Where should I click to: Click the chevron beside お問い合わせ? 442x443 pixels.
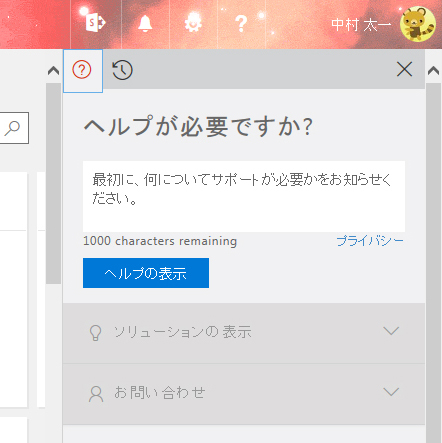[x=391, y=391]
